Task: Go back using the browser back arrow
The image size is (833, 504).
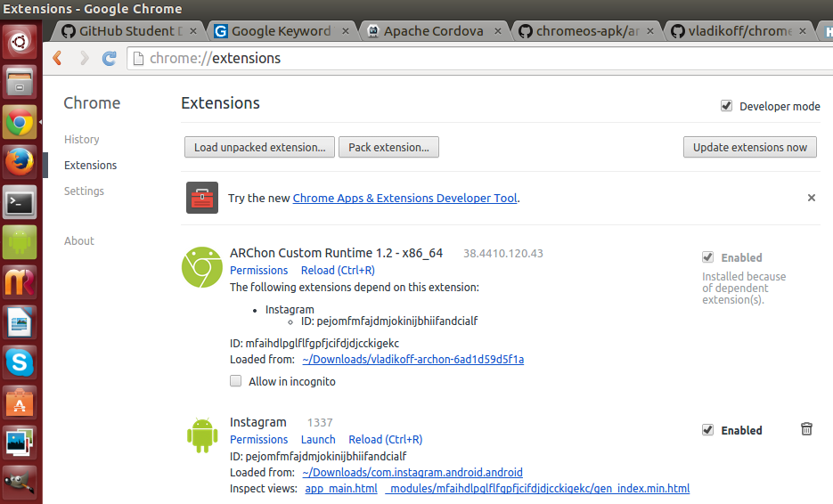Action: coord(58,58)
